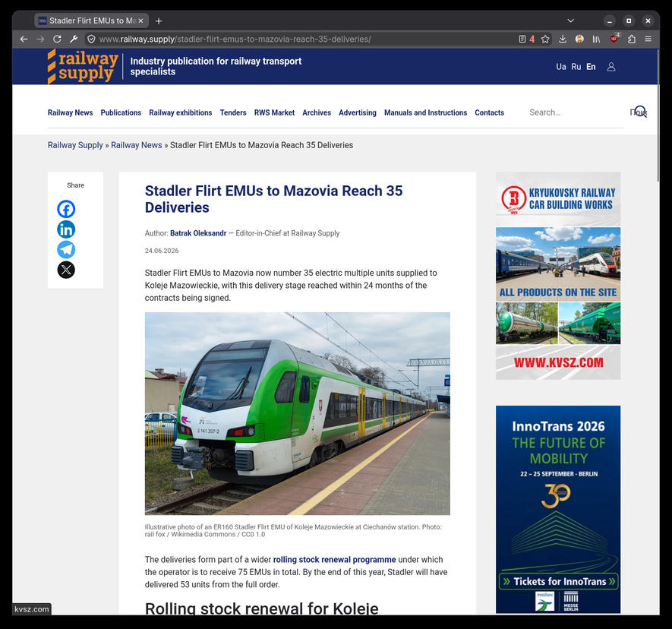
Task: Open RWS Market page
Action: click(274, 112)
